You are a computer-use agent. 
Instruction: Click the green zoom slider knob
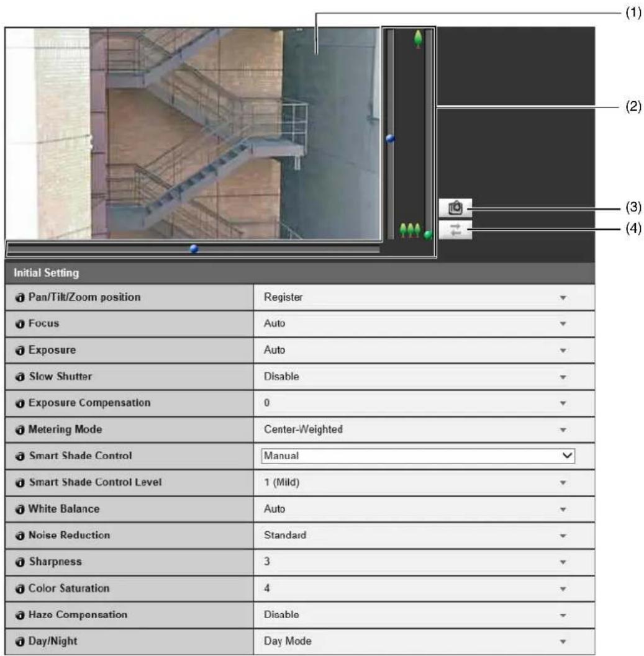(428, 235)
